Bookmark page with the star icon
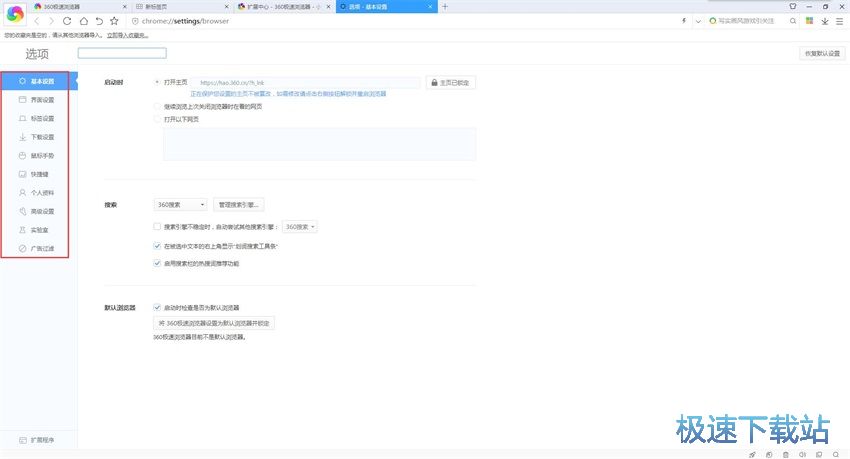Viewport: 850px width, 459px height. point(114,21)
